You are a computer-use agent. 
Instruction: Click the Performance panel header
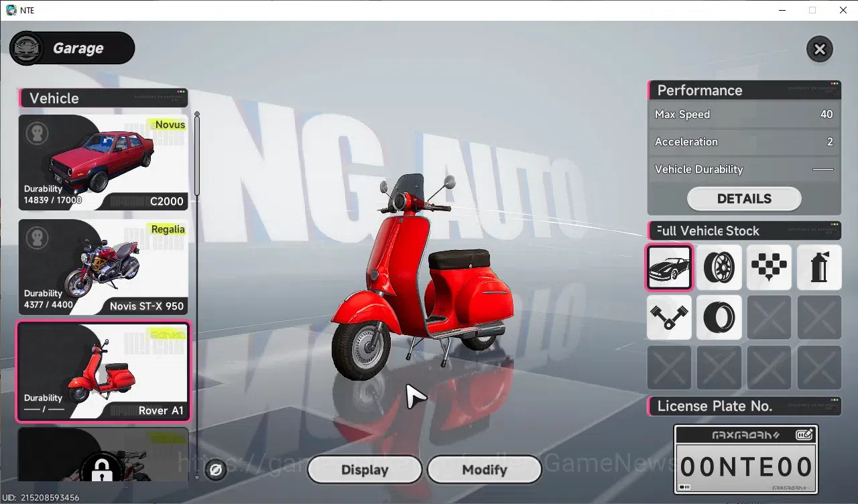tap(744, 90)
